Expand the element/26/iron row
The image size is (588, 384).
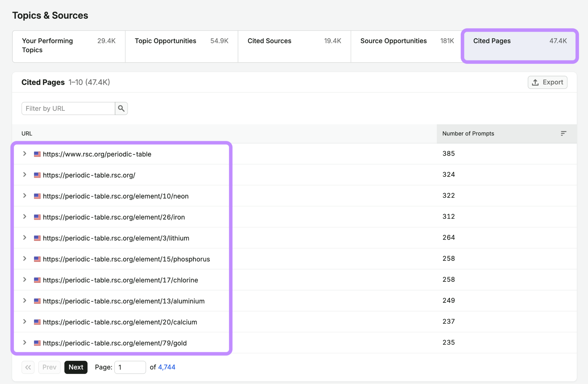point(25,217)
